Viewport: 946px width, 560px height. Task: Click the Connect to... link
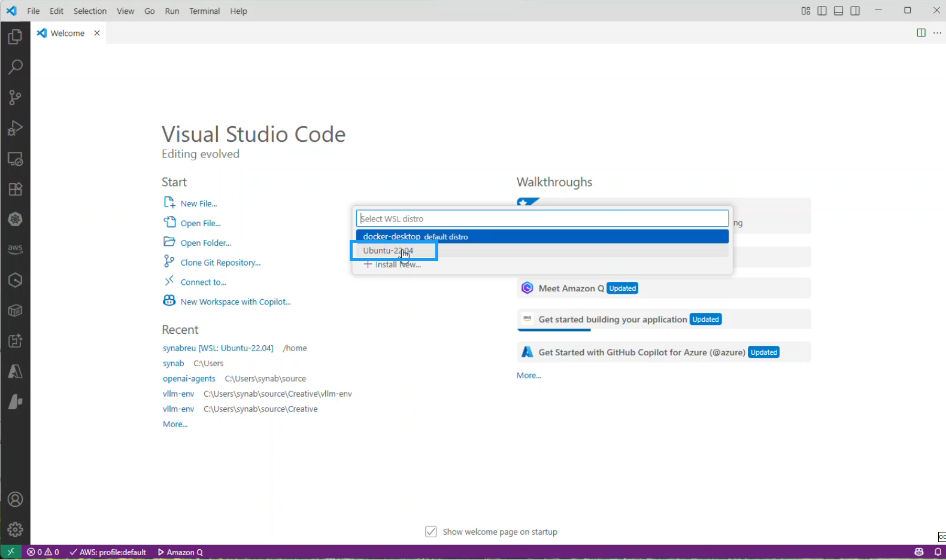click(204, 282)
